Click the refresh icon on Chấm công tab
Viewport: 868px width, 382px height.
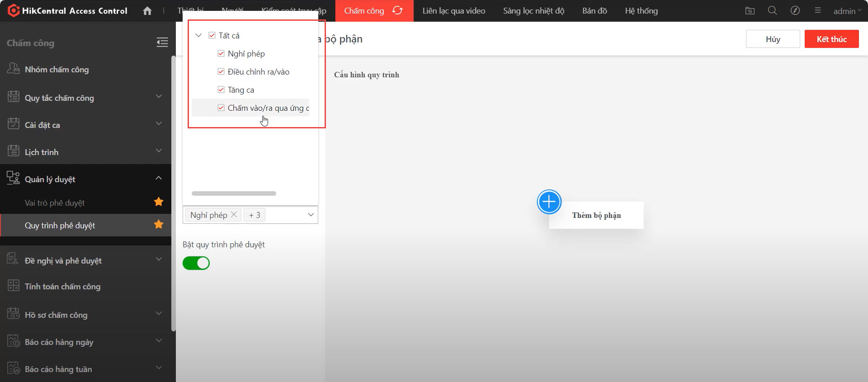point(397,10)
